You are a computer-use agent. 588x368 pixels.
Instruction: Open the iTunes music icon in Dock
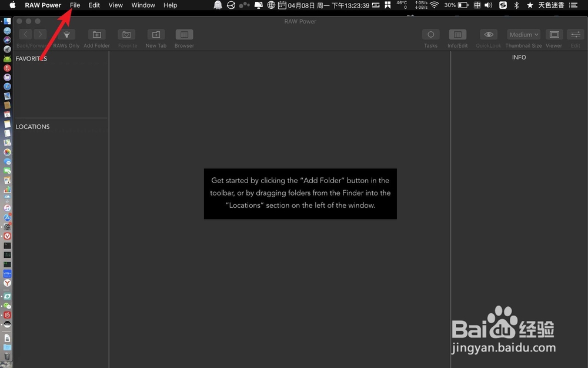[x=7, y=208]
